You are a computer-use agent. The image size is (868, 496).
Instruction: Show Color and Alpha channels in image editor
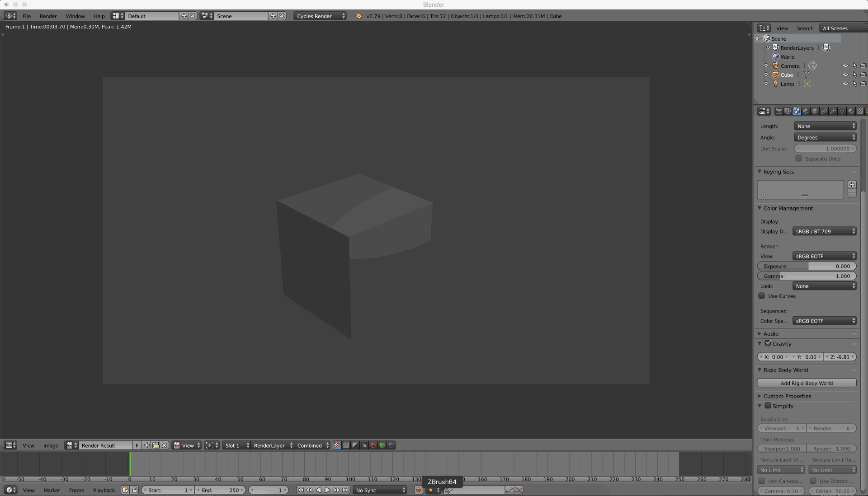click(337, 445)
